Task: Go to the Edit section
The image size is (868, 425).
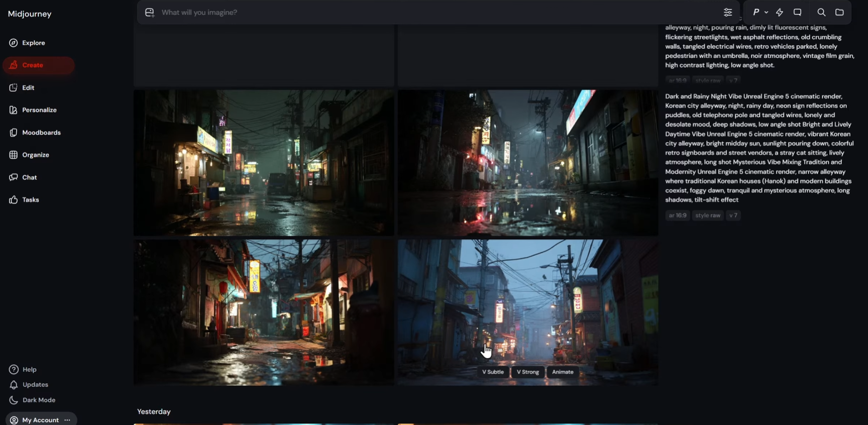Action: (28, 87)
